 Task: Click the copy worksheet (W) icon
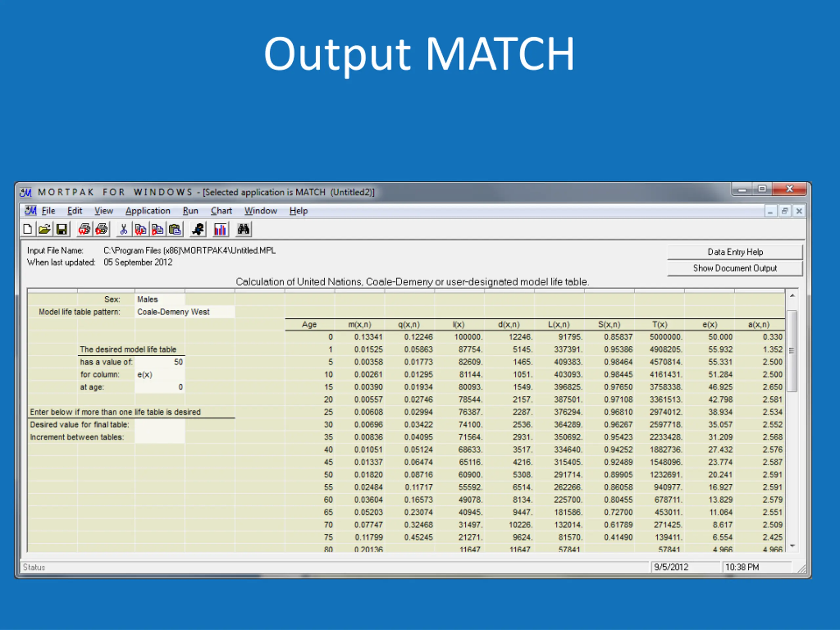coord(140,229)
